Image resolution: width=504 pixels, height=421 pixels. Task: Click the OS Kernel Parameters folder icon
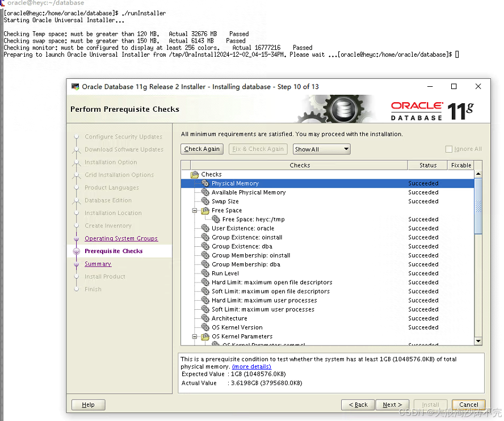205,336
